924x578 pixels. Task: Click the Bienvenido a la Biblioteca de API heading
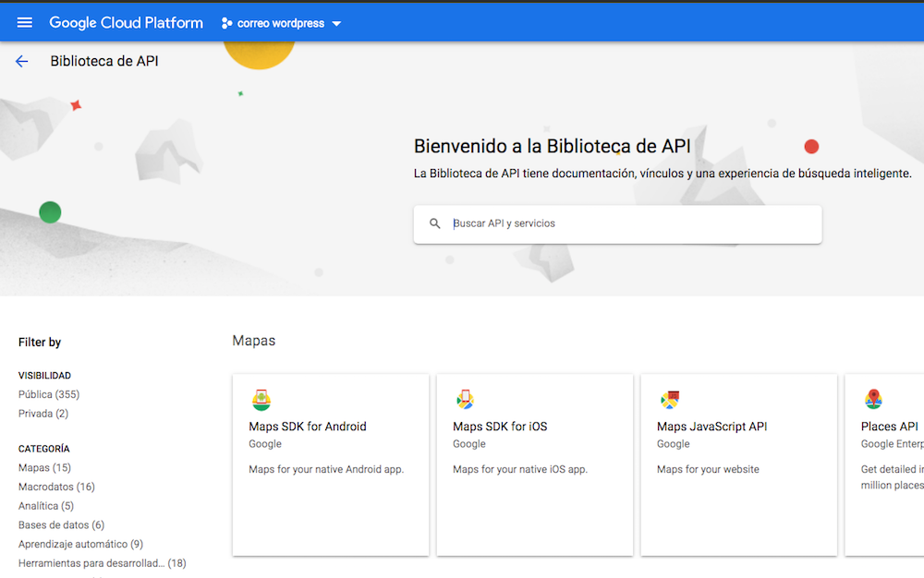tap(553, 146)
